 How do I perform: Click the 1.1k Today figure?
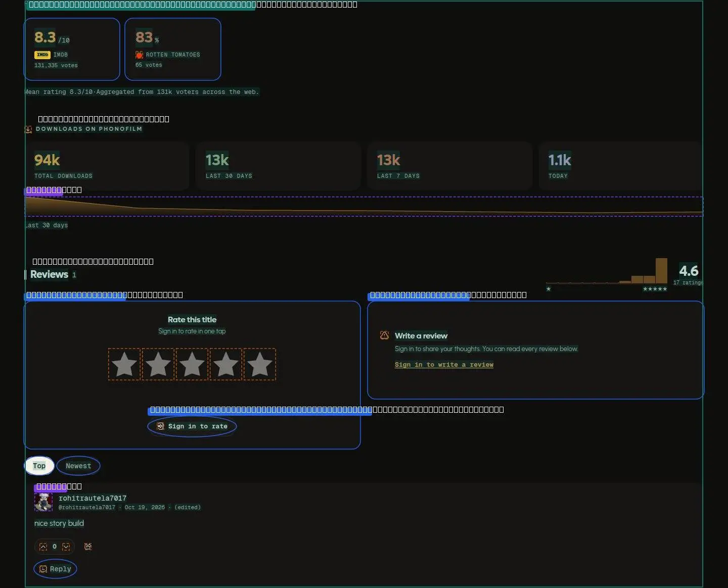pos(560,160)
